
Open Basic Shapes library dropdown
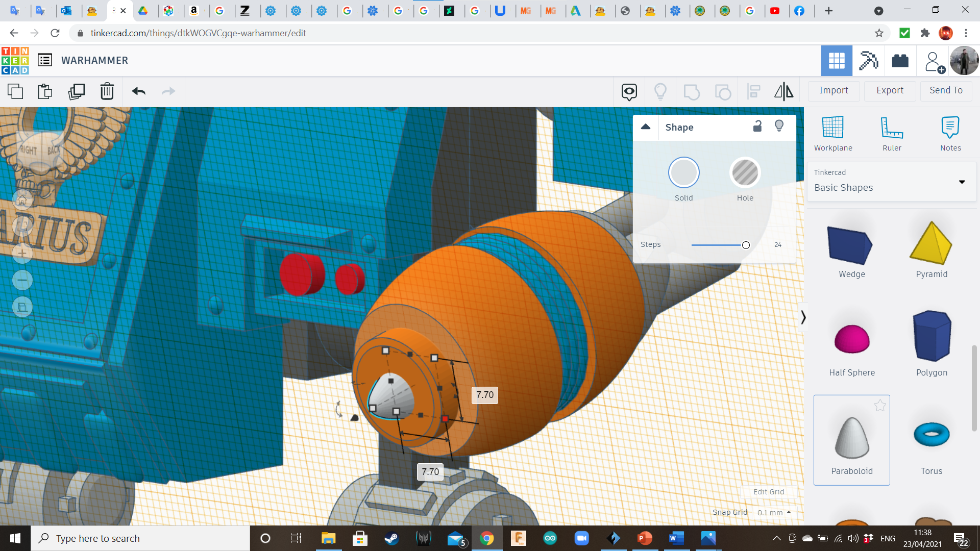[x=891, y=182]
